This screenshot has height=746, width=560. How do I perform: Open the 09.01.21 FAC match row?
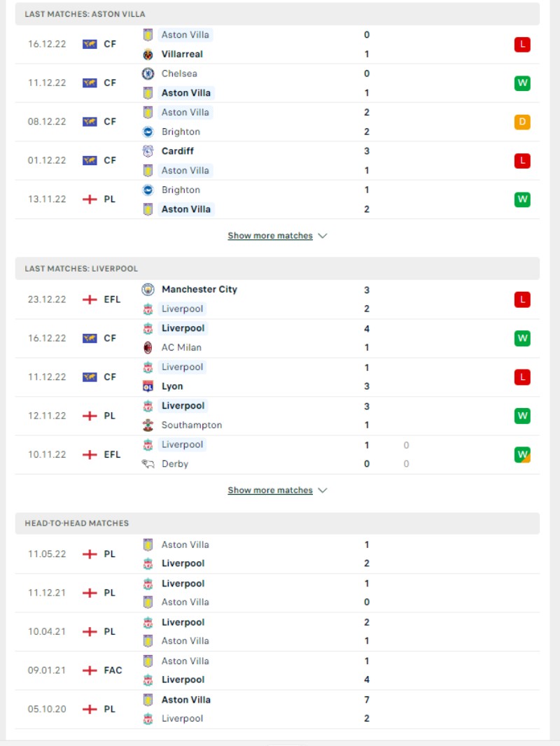277,670
